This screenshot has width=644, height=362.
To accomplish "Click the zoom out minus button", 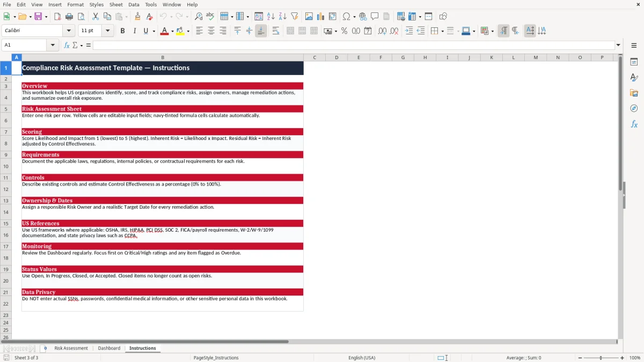I will click(x=580, y=358).
